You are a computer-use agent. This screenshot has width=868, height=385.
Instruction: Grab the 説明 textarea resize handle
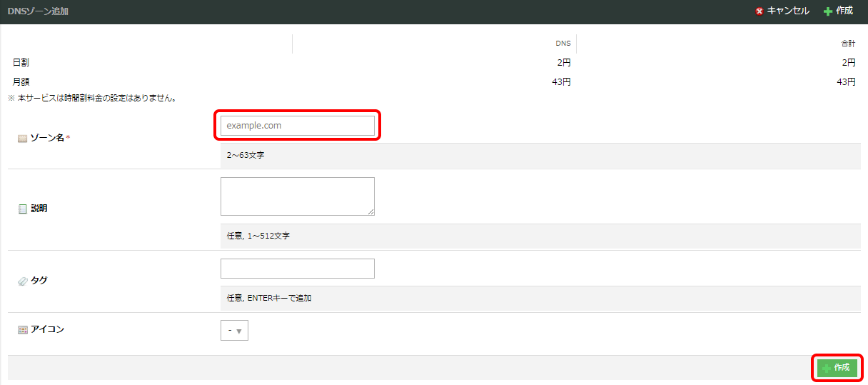pyautogui.click(x=370, y=211)
